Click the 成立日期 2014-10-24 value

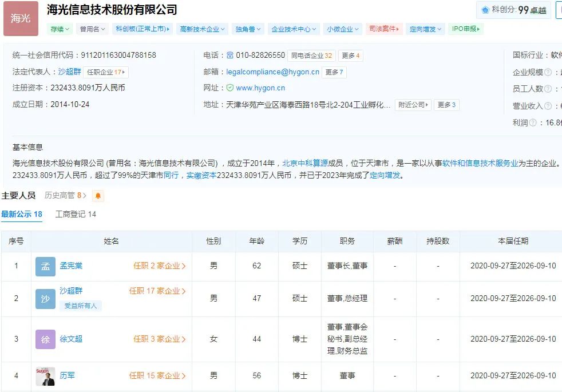tap(70, 105)
